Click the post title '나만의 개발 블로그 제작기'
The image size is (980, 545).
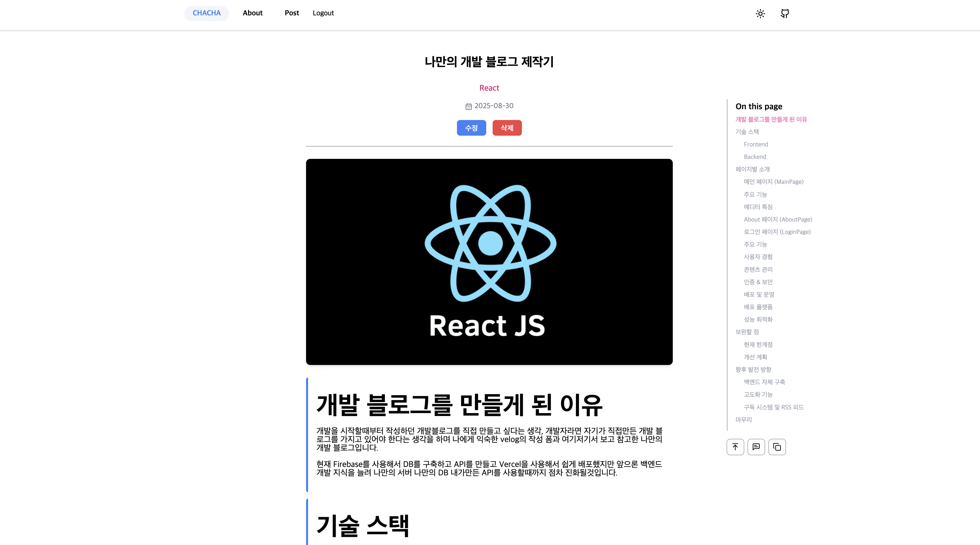click(x=489, y=61)
